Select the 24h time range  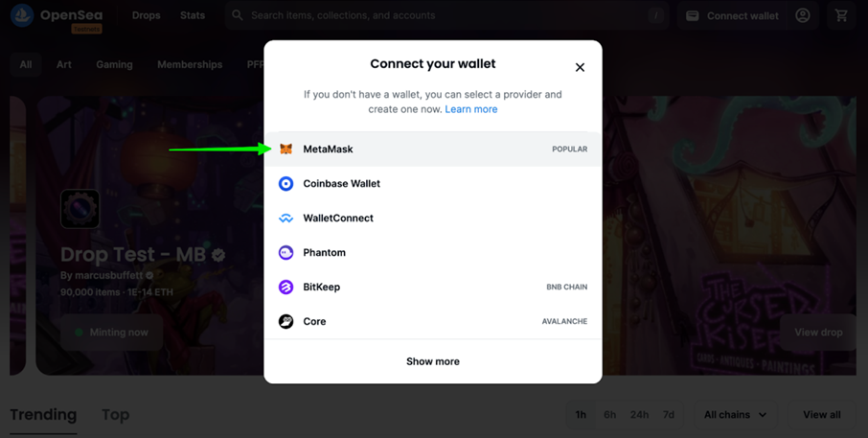(639, 415)
